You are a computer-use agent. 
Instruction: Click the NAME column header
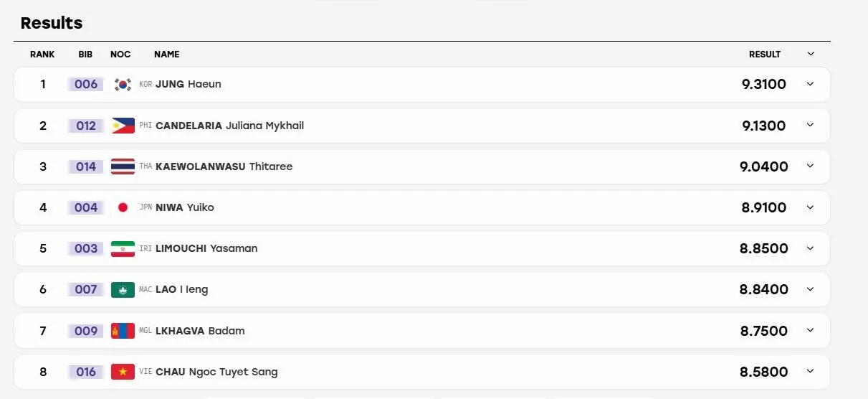(167, 55)
